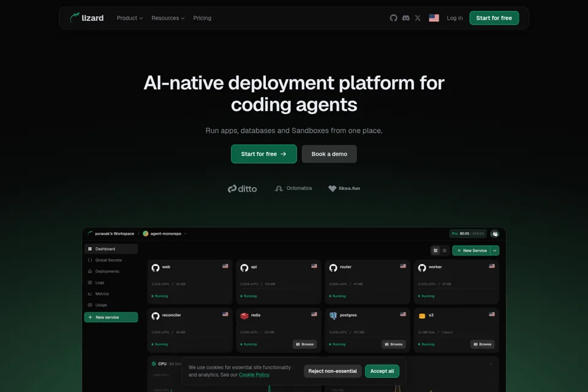Click the worker service GitHub icon
Viewport: 588px width, 392px height.
422,268
